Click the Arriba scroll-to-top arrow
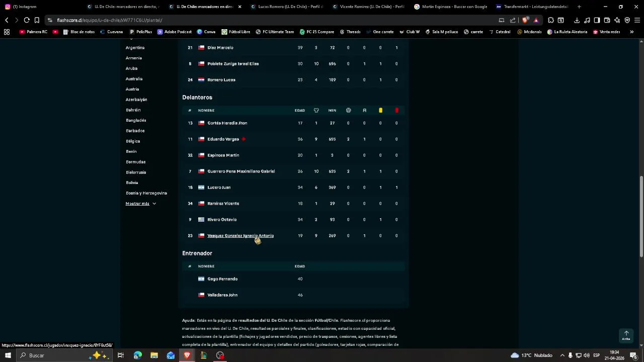This screenshot has height=362, width=644. [x=626, y=335]
